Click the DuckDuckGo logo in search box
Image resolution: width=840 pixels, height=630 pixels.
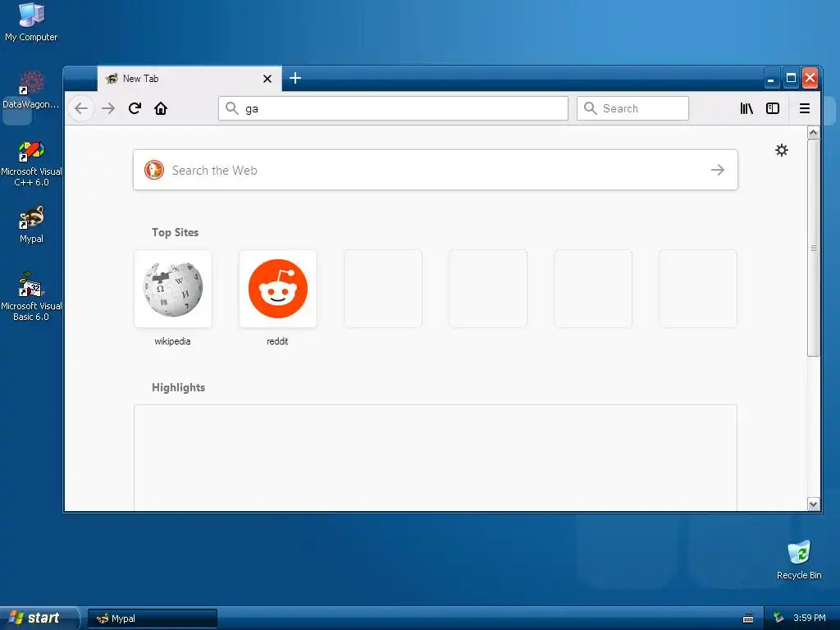(154, 170)
